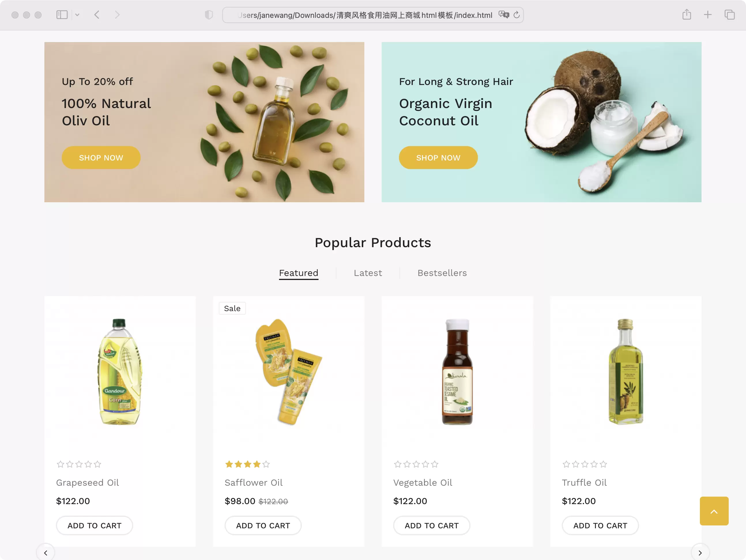Click the Safflower Oil four-star rating
The width and height of the screenshot is (746, 560).
tap(248, 464)
